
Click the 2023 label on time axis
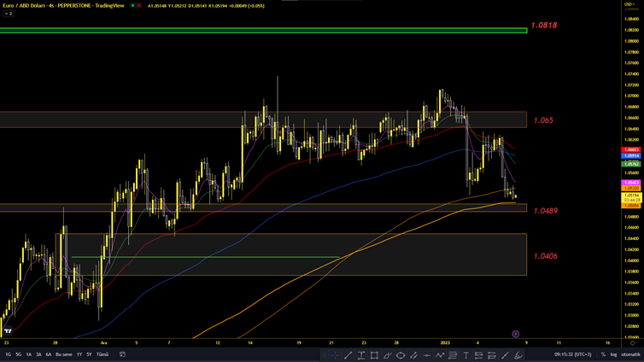445,342
